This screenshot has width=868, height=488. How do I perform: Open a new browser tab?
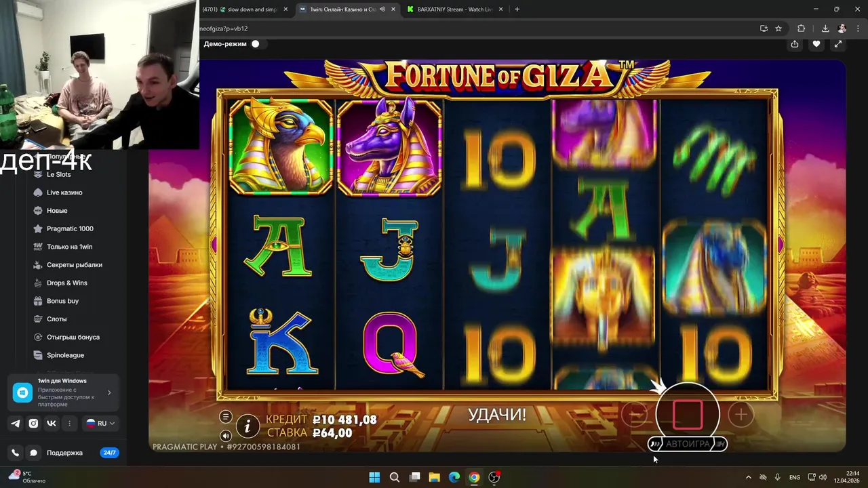click(x=517, y=9)
